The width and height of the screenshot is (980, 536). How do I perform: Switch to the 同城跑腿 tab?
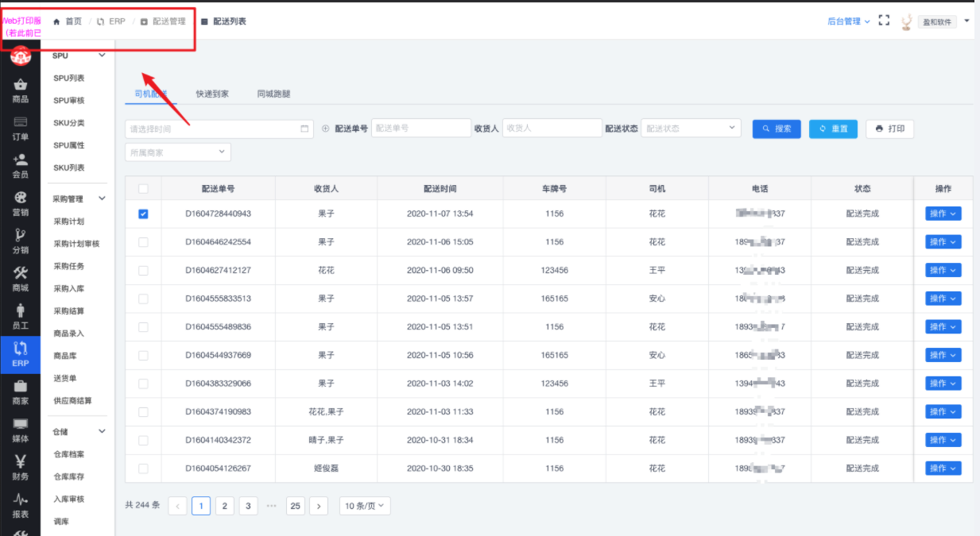pos(273,94)
